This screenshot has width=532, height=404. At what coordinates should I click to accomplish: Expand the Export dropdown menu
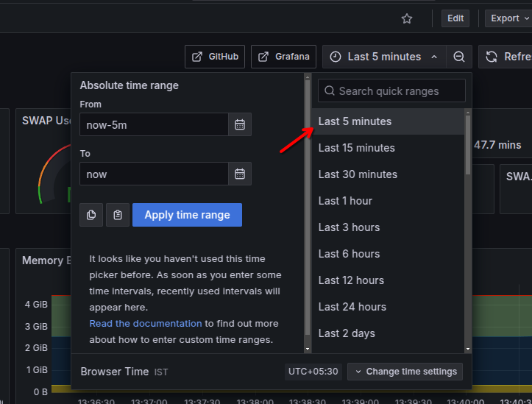[x=508, y=18]
